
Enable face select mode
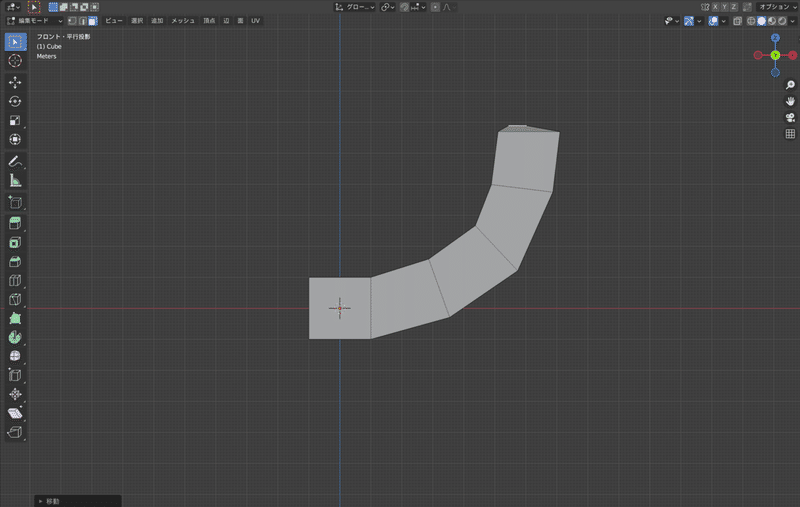pyautogui.click(x=92, y=21)
